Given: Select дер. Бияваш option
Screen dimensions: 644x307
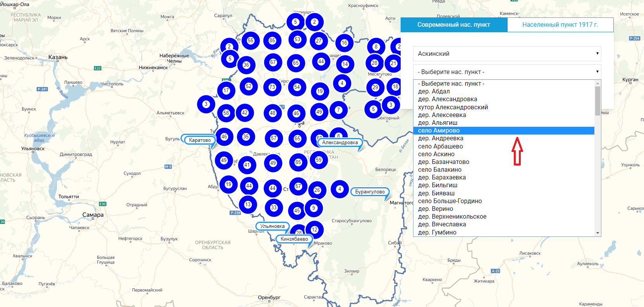Looking at the screenshot, I should (504, 193).
